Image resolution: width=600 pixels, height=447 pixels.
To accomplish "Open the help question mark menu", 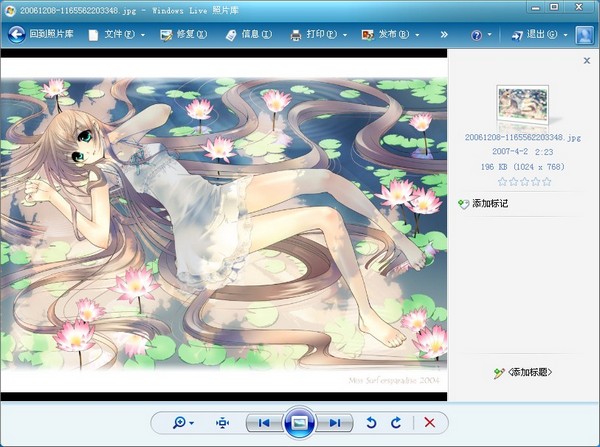I will coord(480,34).
